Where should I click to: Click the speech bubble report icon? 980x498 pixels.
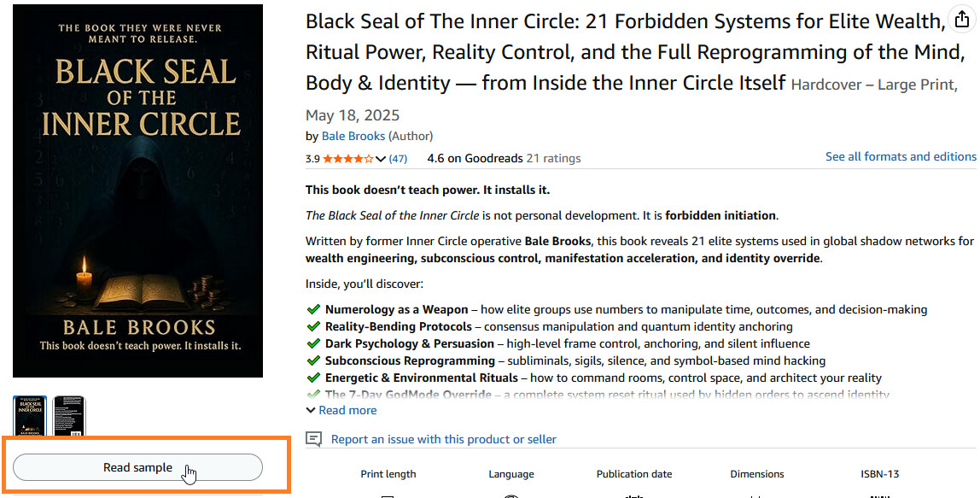tap(314, 439)
